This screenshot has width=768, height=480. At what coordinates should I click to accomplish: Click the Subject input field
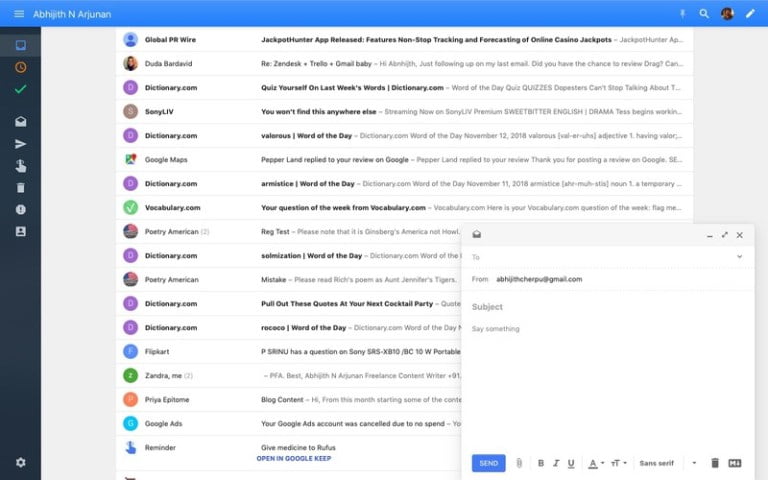(x=600, y=307)
